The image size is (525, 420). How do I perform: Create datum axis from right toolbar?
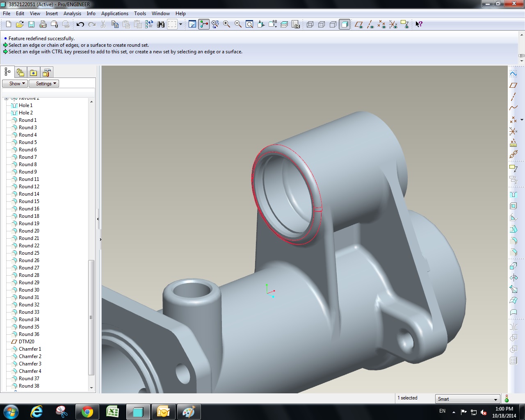513,97
